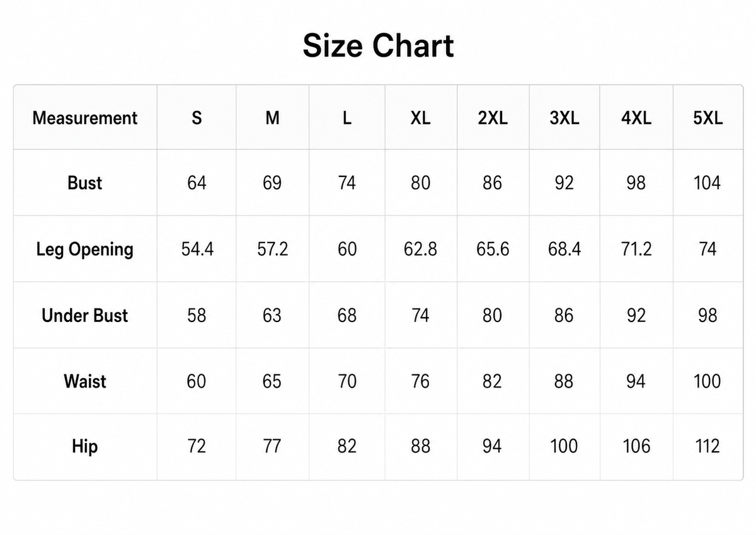Click the Bust value 64 for size S

197,183
